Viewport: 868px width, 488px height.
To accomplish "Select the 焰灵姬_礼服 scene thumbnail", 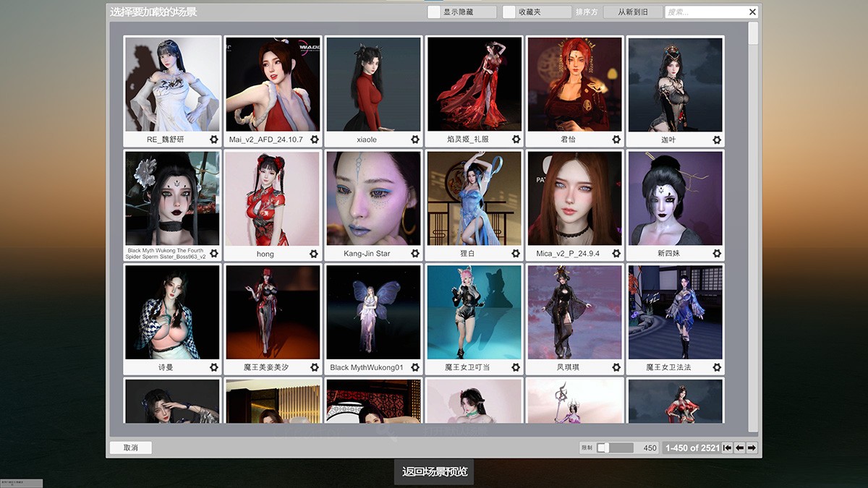I will coord(474,84).
